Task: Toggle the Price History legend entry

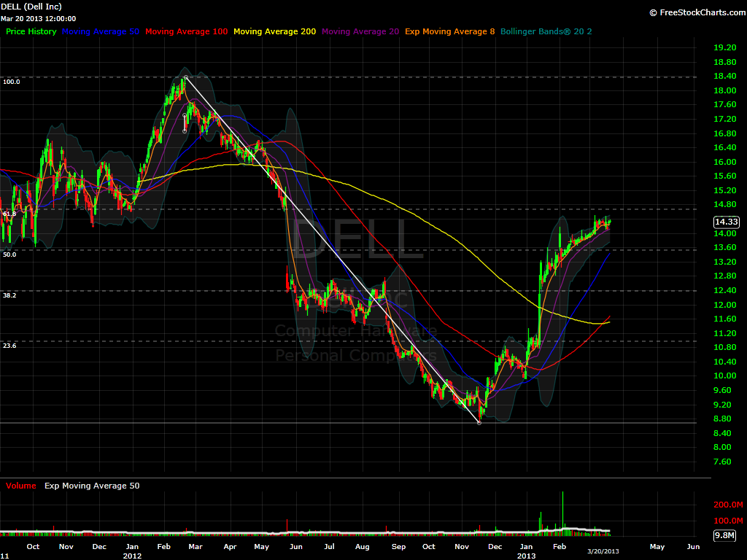Action: [x=31, y=31]
